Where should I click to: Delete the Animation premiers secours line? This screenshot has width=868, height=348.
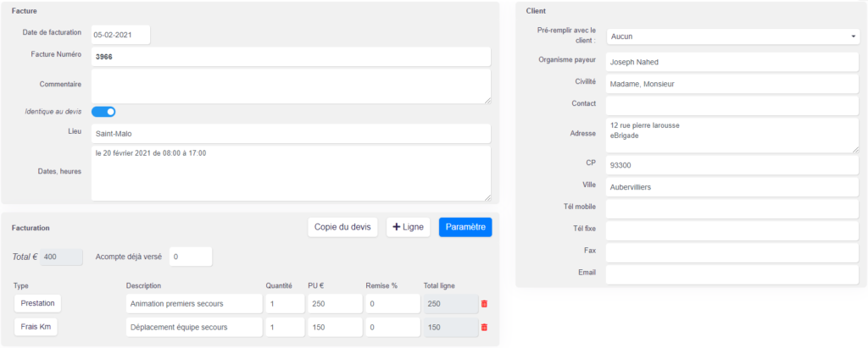click(x=484, y=304)
